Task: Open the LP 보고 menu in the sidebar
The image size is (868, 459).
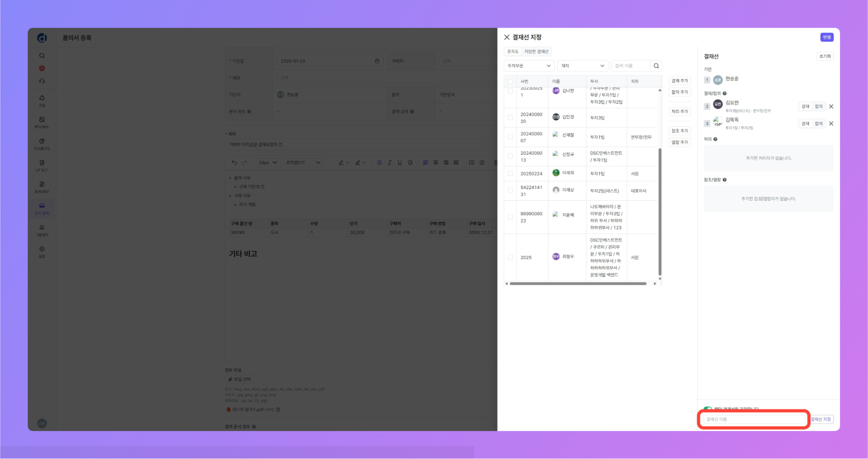Action: (x=42, y=166)
